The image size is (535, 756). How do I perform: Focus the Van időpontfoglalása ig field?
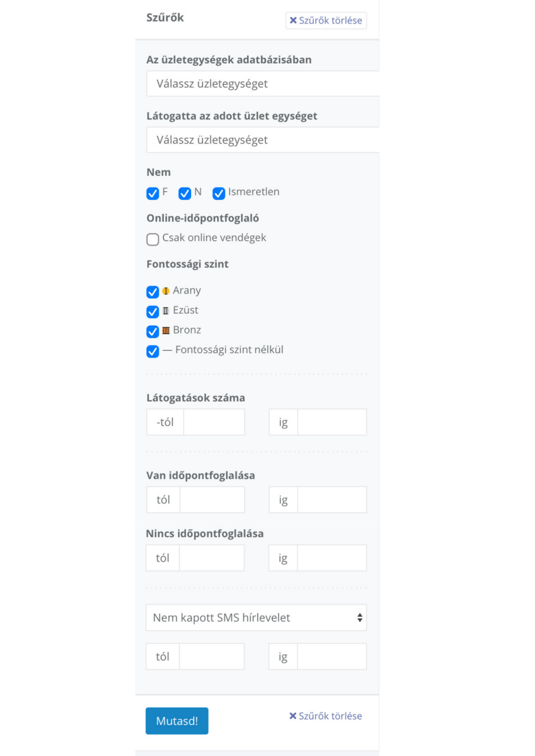332,499
